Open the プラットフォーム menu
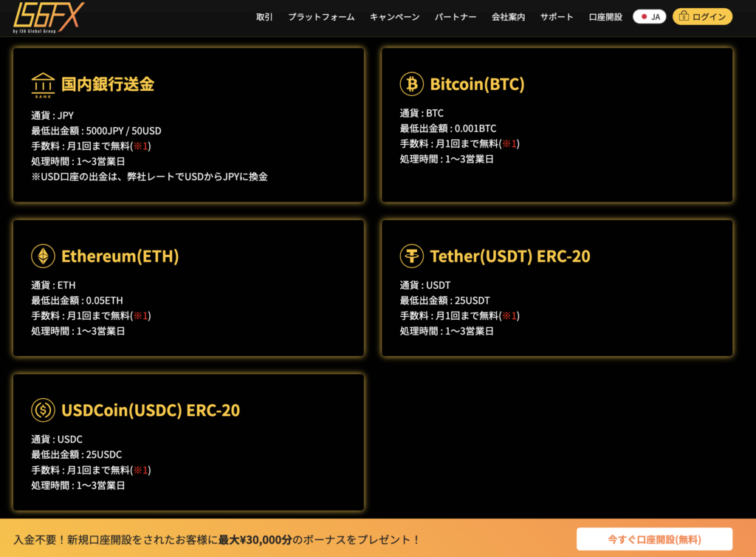Image resolution: width=756 pixels, height=557 pixels. tap(321, 17)
